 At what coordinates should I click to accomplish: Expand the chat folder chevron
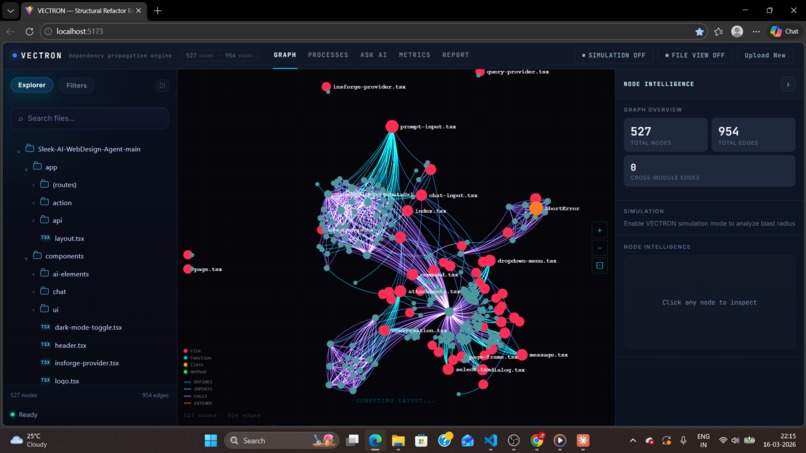tap(34, 292)
